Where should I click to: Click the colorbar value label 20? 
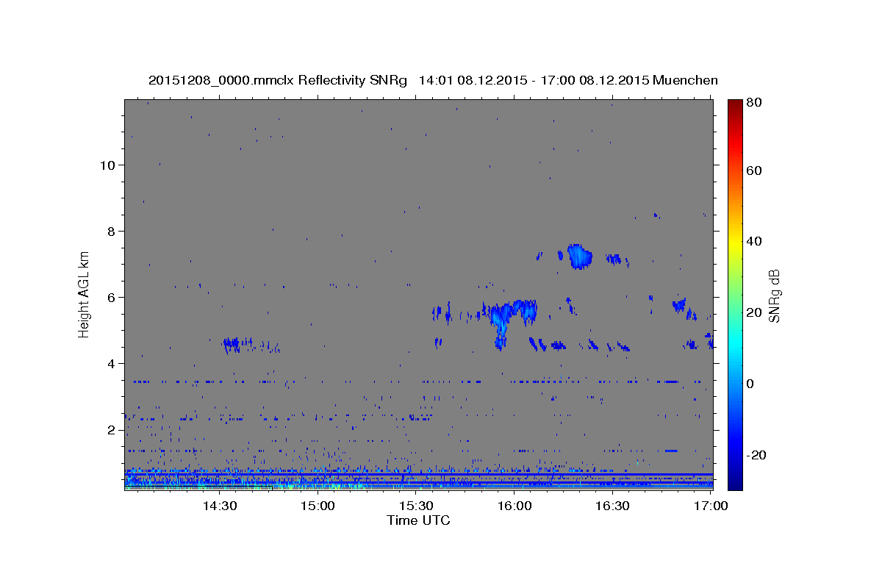click(x=753, y=312)
